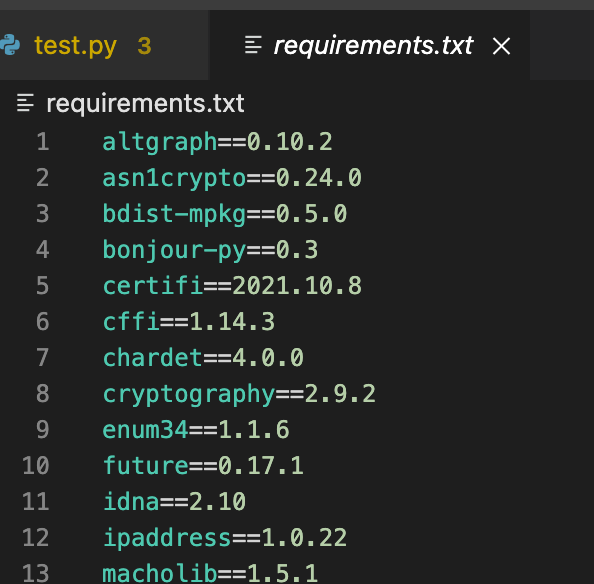Click line number 1 in the gutter
The image size is (594, 584).
pos(43,142)
